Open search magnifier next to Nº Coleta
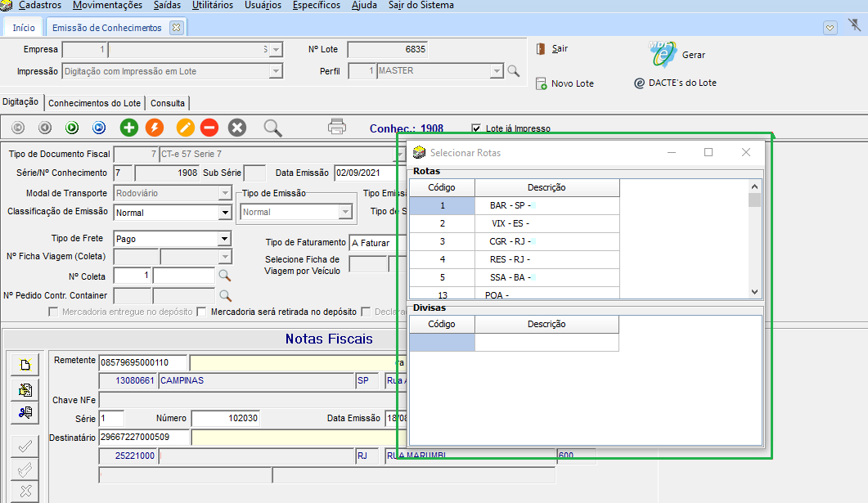The image size is (868, 503). click(225, 276)
